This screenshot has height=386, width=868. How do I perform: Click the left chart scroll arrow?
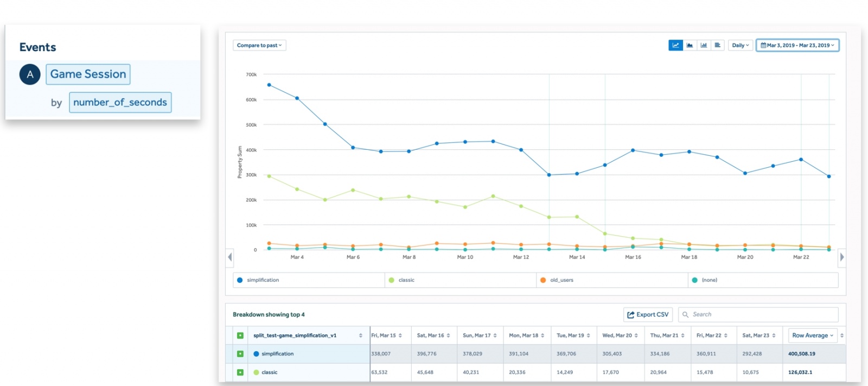click(x=230, y=257)
